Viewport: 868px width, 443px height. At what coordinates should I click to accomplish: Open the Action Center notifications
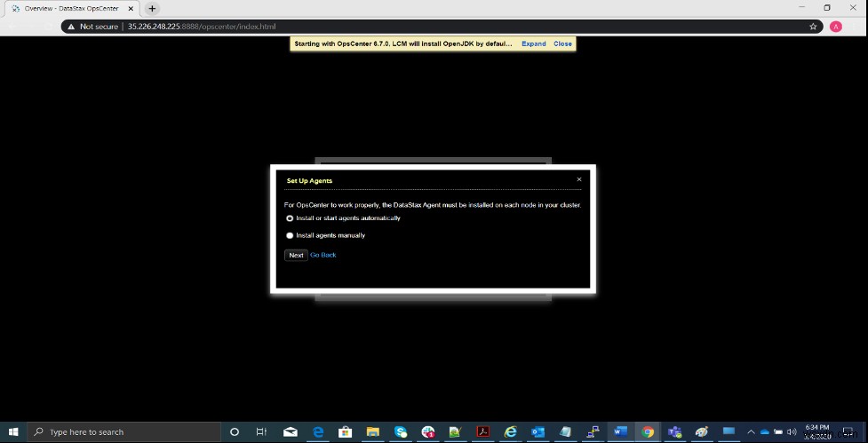pyautogui.click(x=848, y=432)
